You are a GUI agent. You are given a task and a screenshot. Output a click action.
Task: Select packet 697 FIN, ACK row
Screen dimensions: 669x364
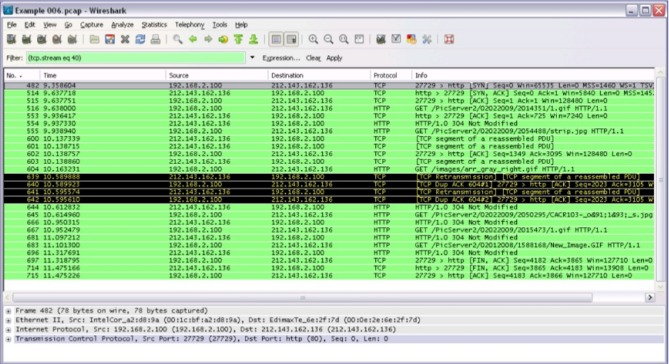click(x=329, y=260)
